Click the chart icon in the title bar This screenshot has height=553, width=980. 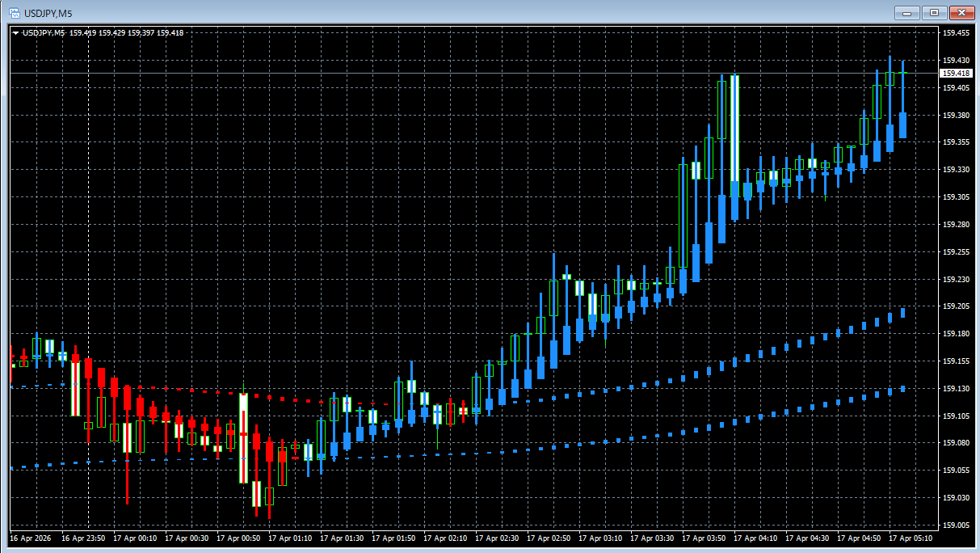[14, 12]
